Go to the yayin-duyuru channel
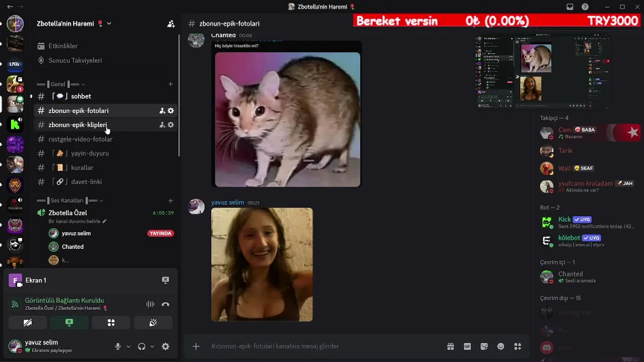644x362 pixels. [106, 153]
